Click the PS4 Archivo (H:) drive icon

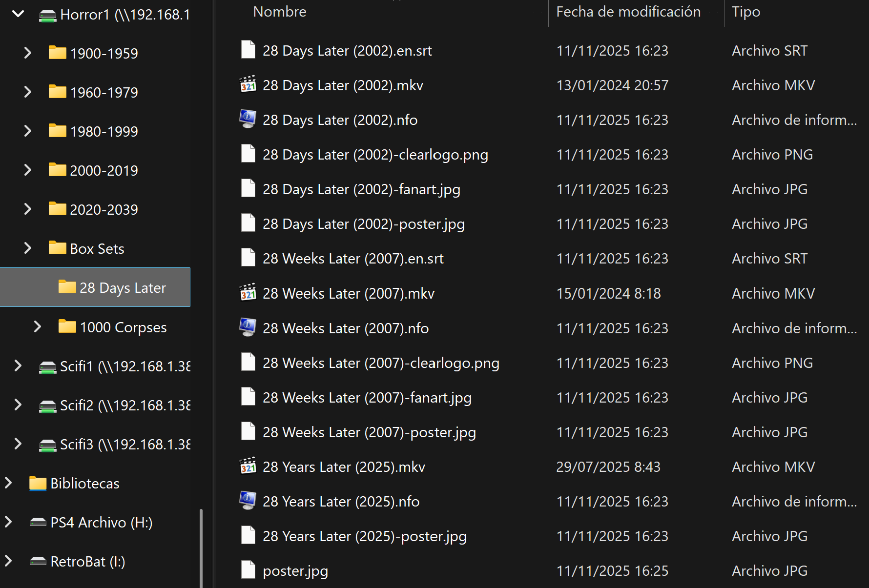coord(38,523)
